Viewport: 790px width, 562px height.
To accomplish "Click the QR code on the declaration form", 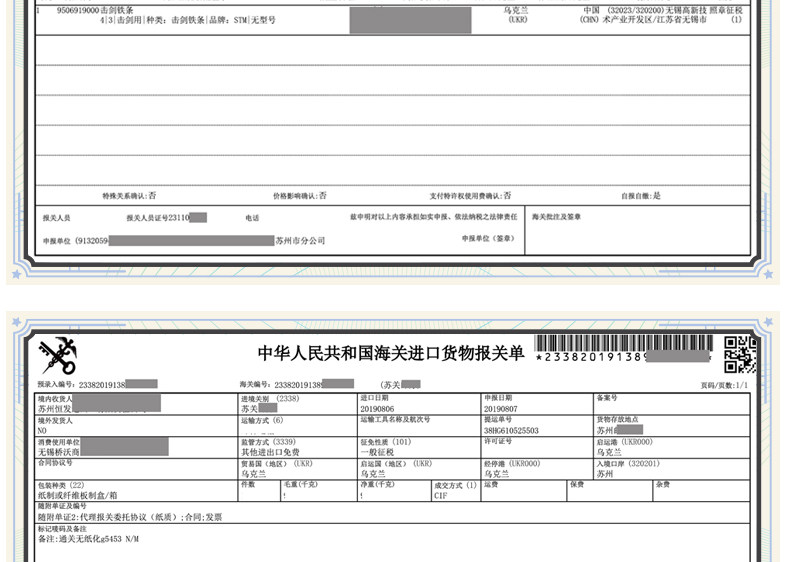I will tap(740, 355).
